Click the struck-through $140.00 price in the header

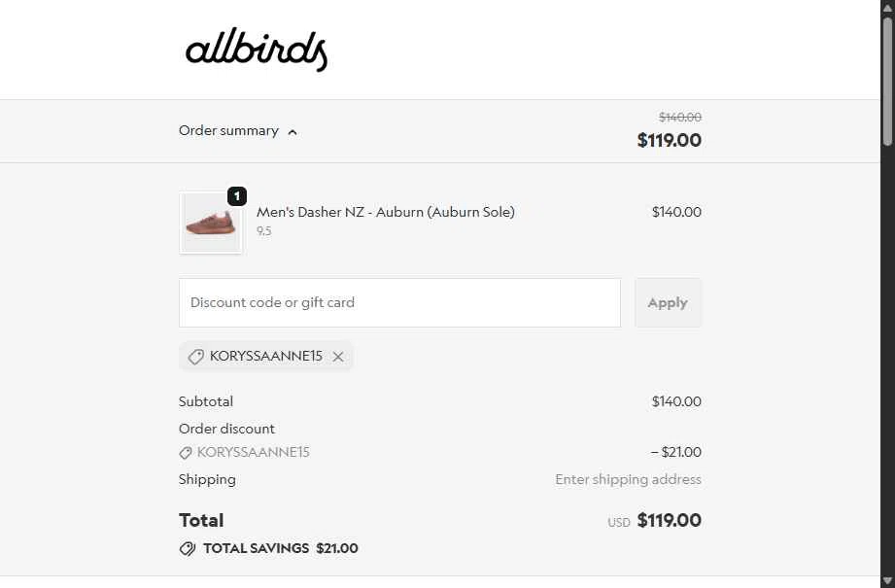(x=679, y=118)
